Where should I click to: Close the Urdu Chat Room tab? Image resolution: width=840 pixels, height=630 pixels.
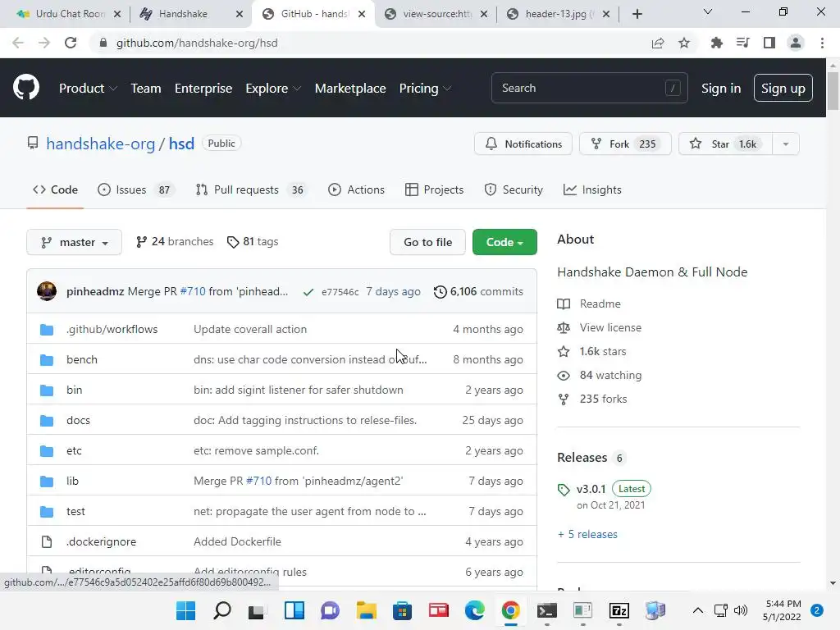pyautogui.click(x=117, y=14)
